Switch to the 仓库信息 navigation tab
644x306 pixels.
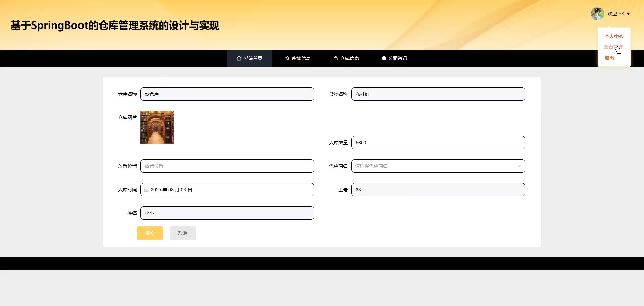tap(346, 58)
